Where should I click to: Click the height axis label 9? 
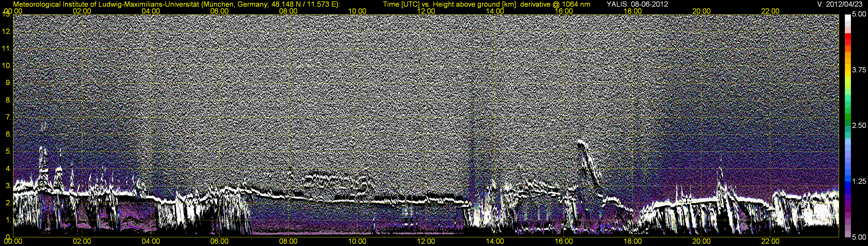(8, 83)
